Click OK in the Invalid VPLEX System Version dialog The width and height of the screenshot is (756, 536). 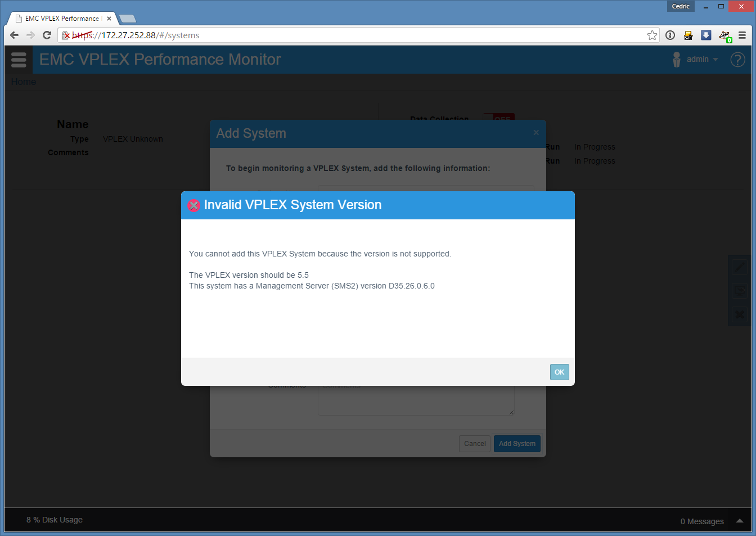[559, 372]
